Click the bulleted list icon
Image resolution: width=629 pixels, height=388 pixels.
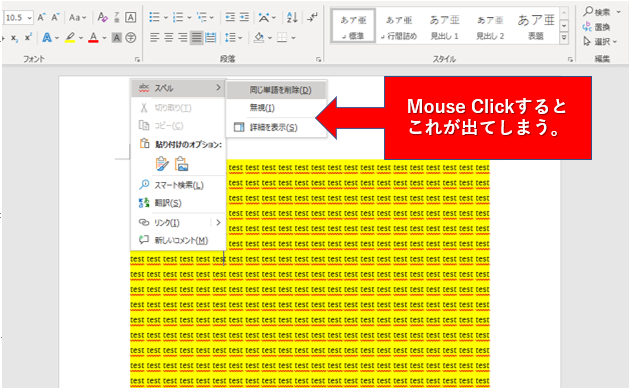pyautogui.click(x=154, y=17)
